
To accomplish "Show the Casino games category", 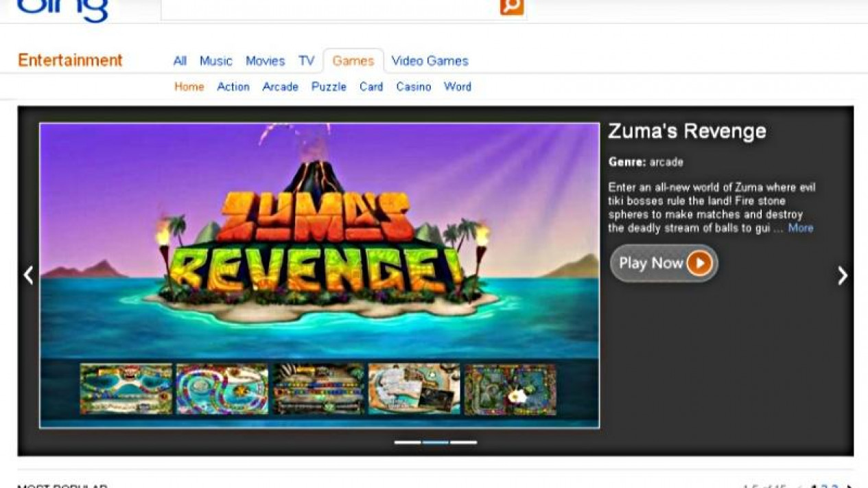I will (x=414, y=86).
